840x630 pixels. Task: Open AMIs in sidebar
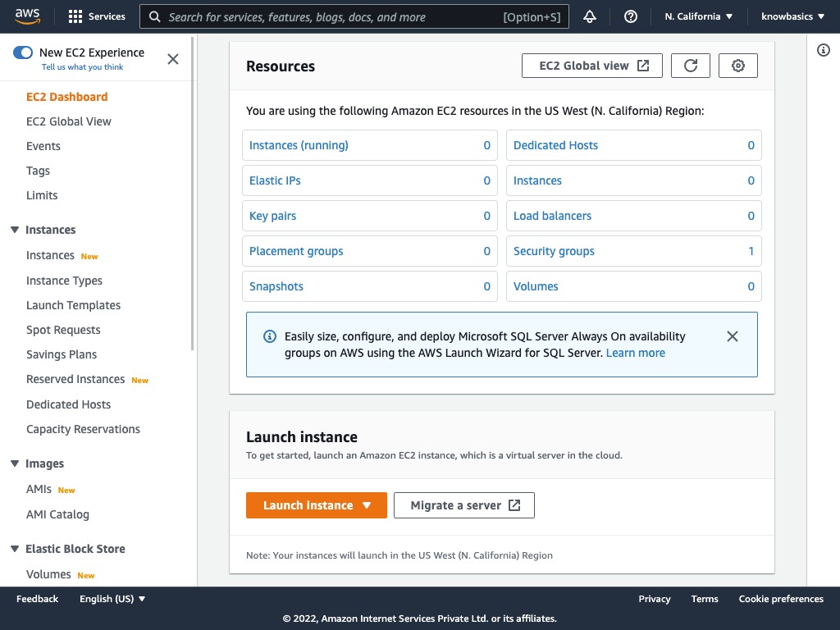click(39, 489)
